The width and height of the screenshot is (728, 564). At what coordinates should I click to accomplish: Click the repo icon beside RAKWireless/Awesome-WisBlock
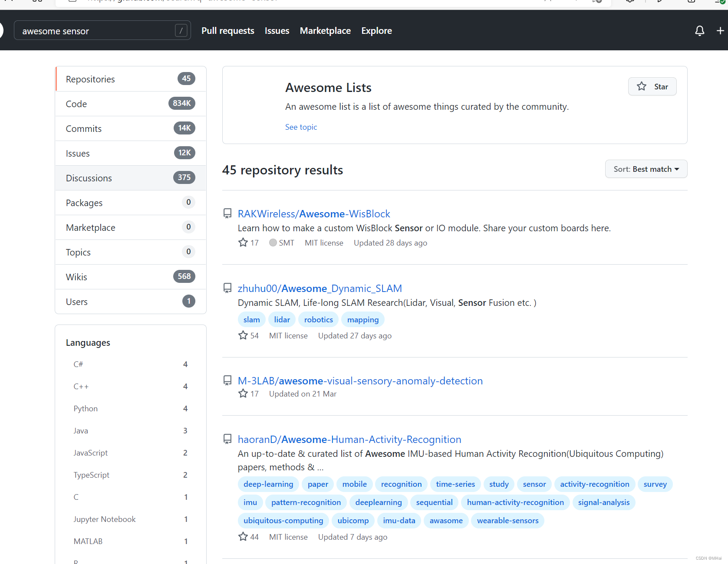(227, 213)
